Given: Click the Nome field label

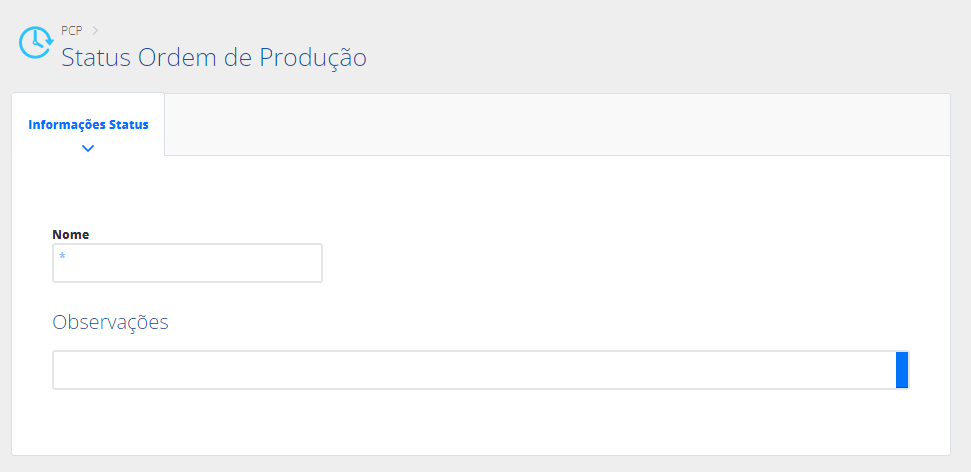Looking at the screenshot, I should 71,235.
